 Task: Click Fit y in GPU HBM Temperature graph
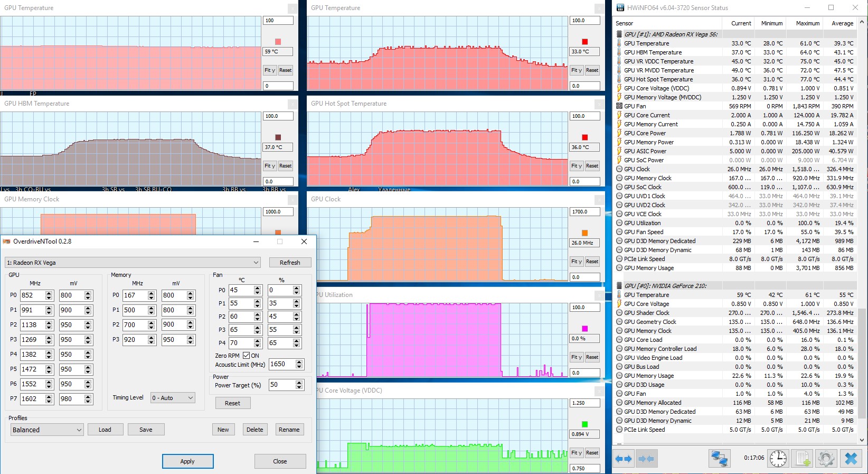tap(270, 166)
